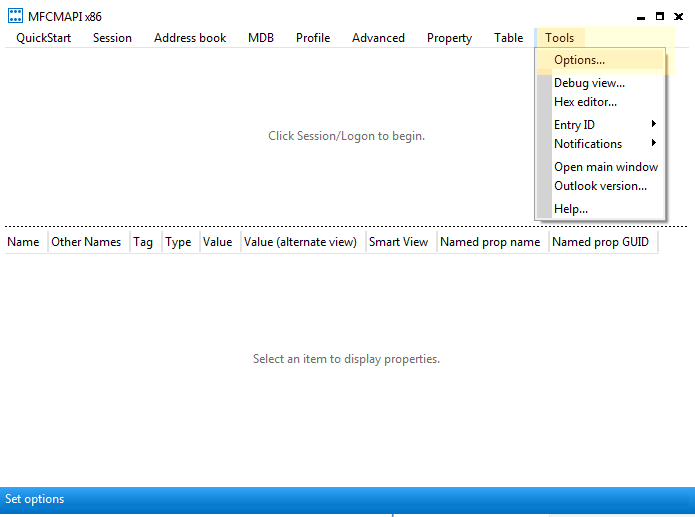
Task: Select Debug view... menu entry
Action: pos(601,83)
